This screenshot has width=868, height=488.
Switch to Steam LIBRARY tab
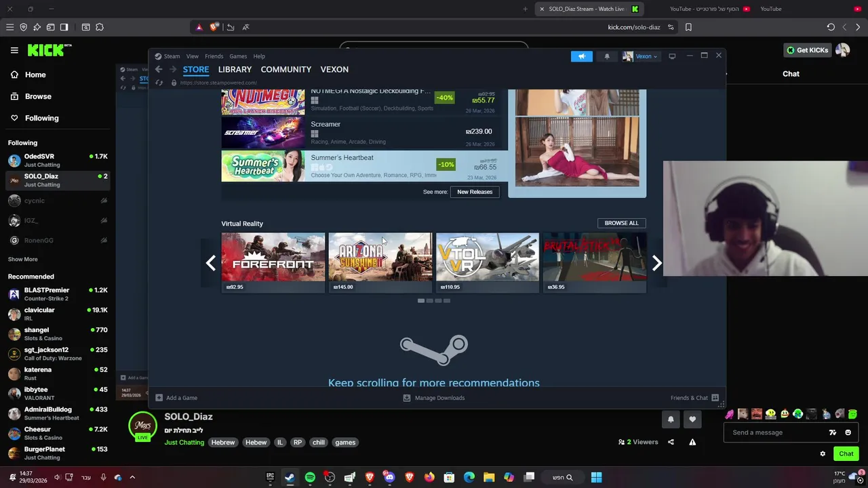click(x=235, y=69)
